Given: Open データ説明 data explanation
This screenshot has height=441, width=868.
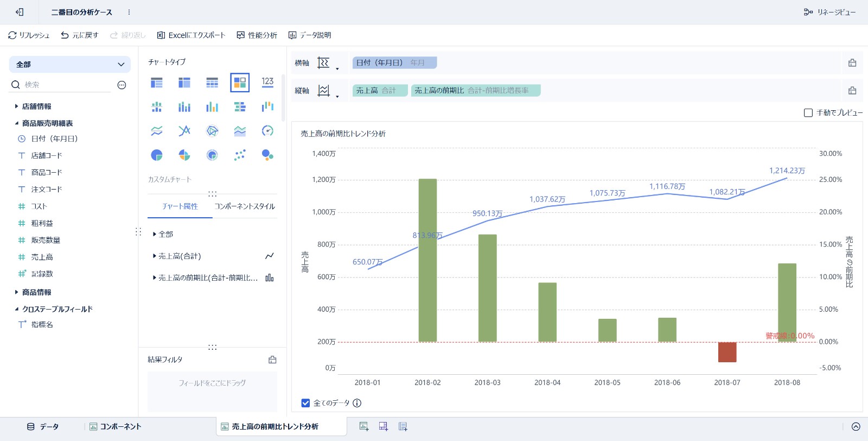Looking at the screenshot, I should pos(310,35).
